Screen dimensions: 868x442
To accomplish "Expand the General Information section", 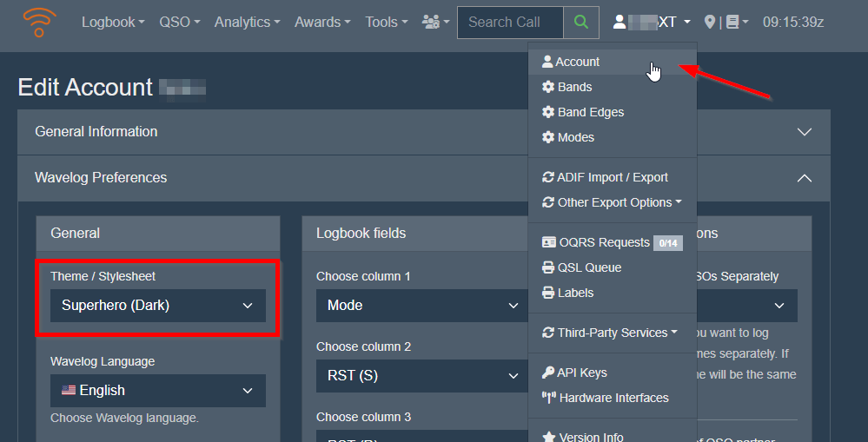I will pyautogui.click(x=424, y=132).
